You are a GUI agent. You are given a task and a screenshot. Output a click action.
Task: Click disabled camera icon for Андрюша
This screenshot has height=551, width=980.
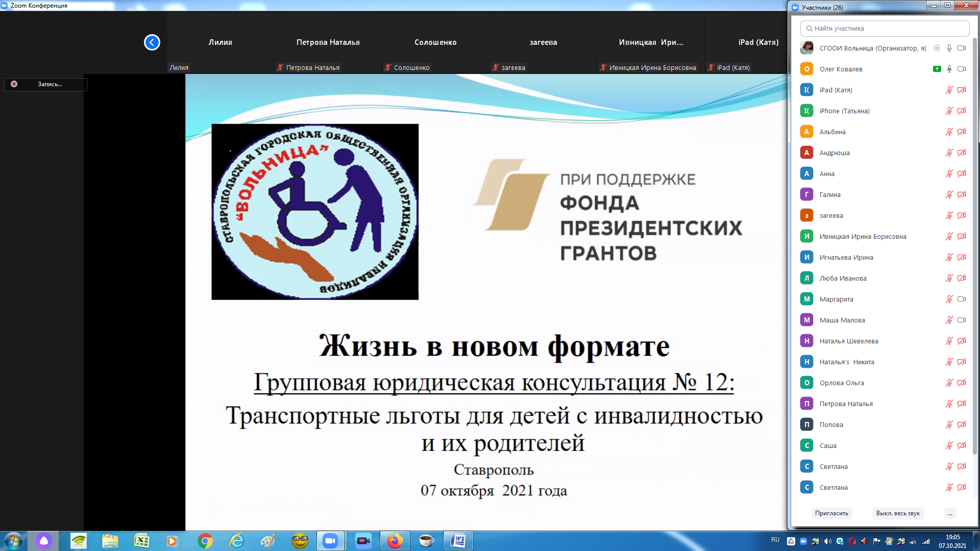pos(962,153)
